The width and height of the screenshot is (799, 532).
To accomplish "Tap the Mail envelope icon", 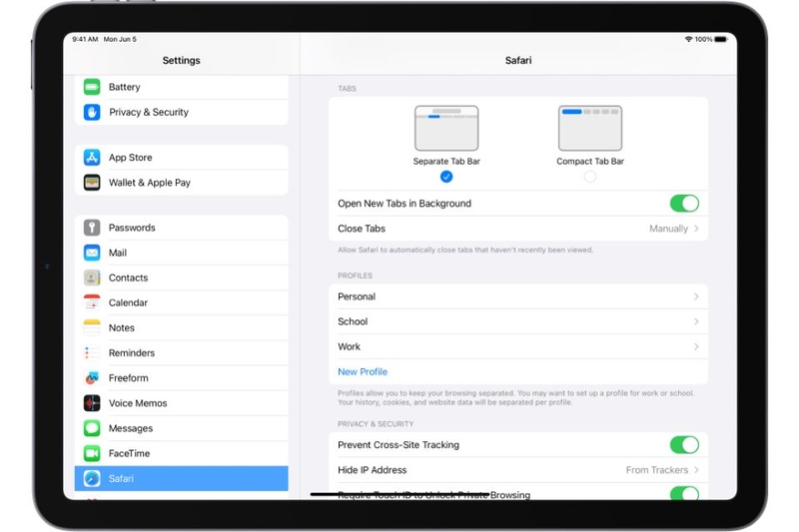I will pyautogui.click(x=92, y=253).
